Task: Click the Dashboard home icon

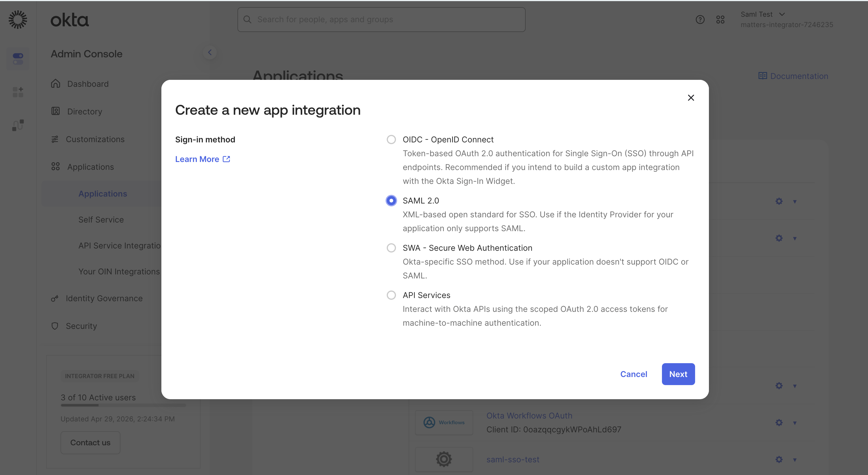Action: pyautogui.click(x=56, y=84)
